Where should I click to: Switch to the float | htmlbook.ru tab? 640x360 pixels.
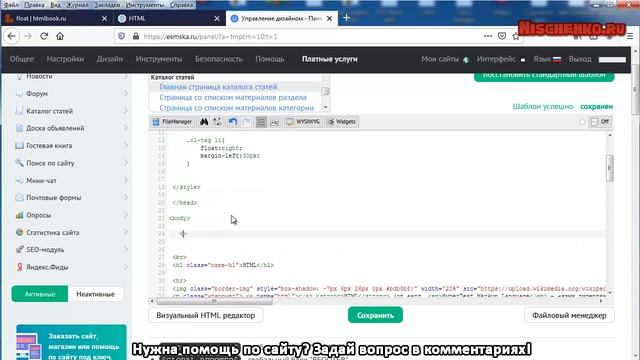tap(56, 18)
